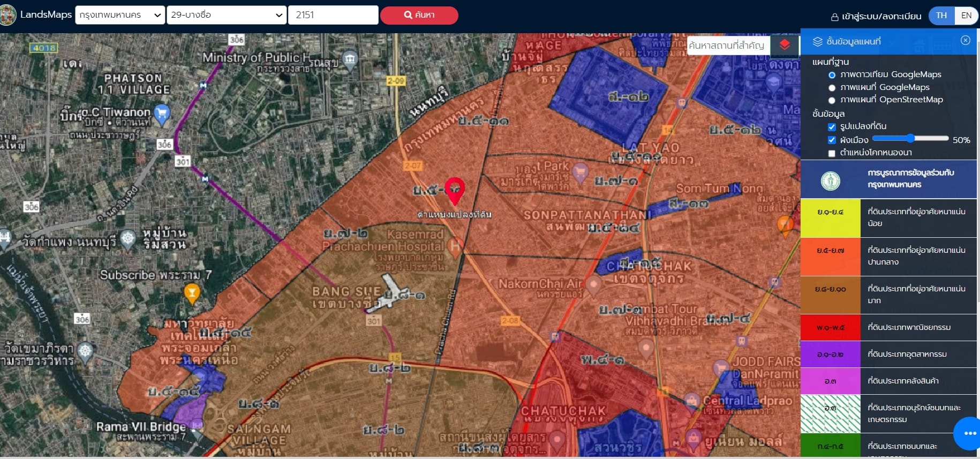This screenshot has width=980, height=459.
Task: Click the red layers button beside search
Action: click(x=785, y=45)
